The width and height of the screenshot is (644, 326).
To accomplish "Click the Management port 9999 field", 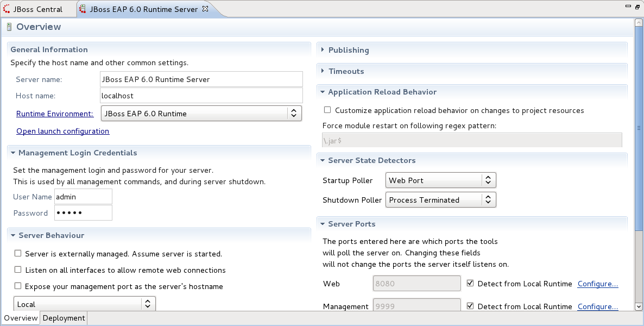I will 417,305.
